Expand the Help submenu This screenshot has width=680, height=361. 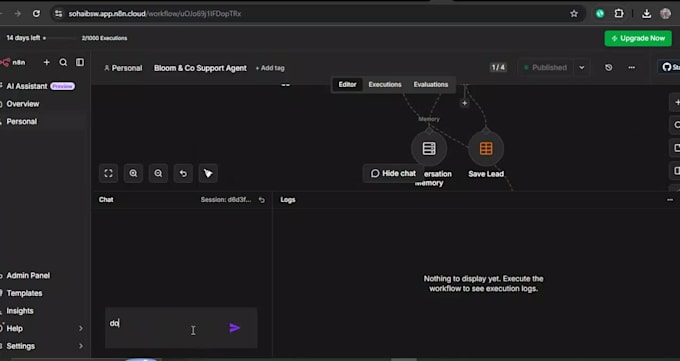(81, 328)
